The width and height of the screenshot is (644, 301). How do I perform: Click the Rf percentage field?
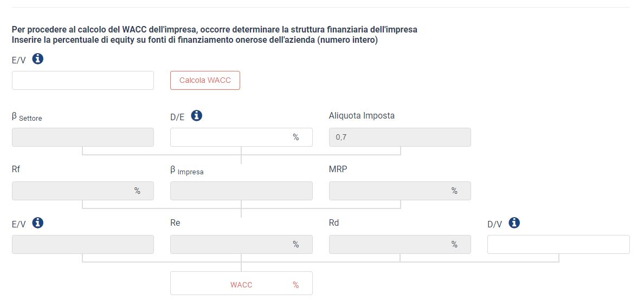(83, 191)
